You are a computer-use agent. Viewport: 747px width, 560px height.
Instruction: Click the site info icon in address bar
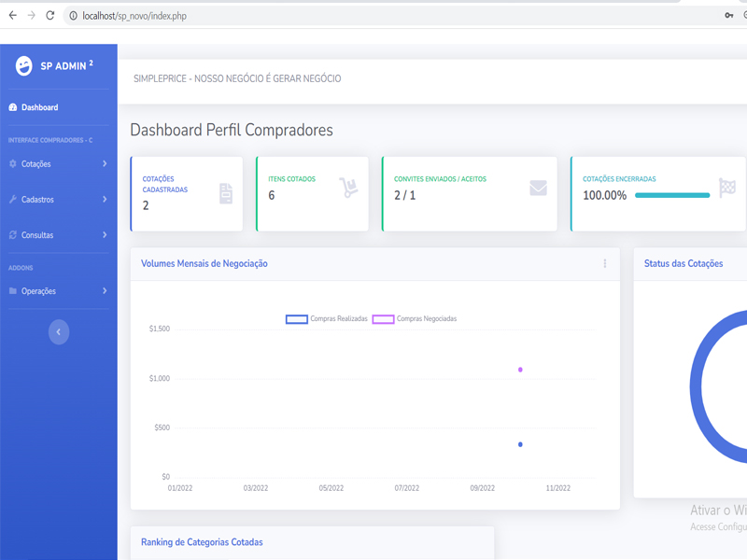[x=74, y=16]
